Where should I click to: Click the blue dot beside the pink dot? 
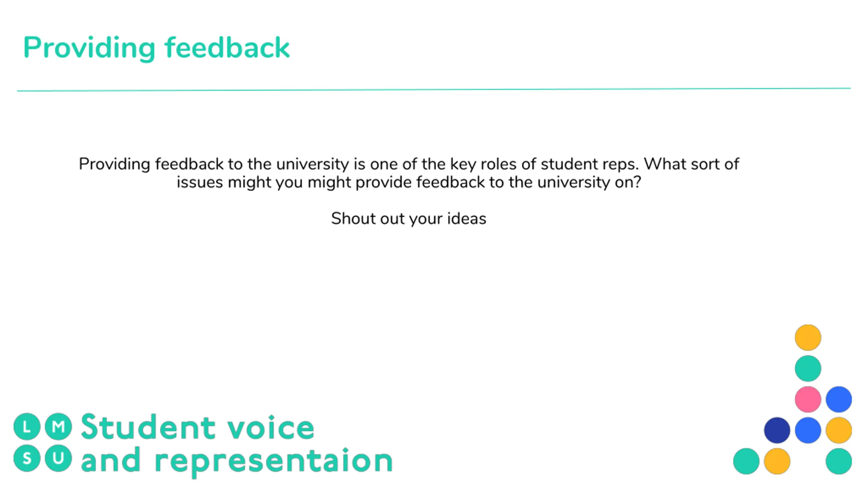[839, 399]
